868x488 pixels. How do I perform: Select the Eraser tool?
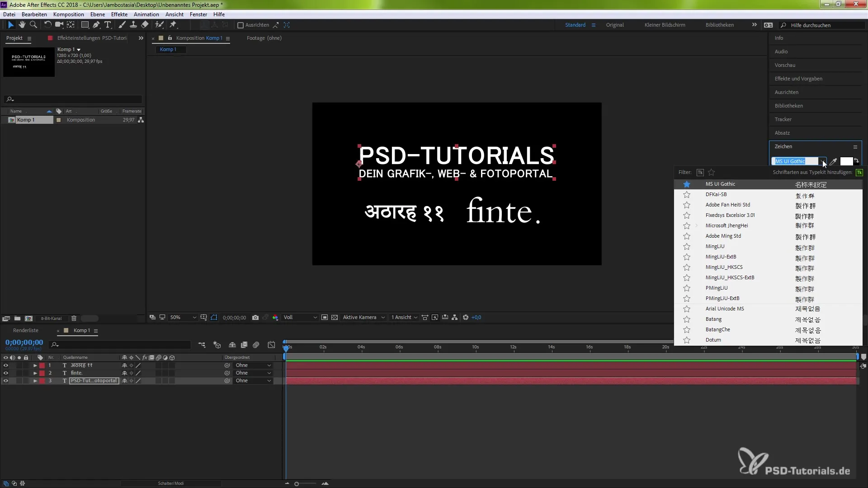click(x=145, y=25)
